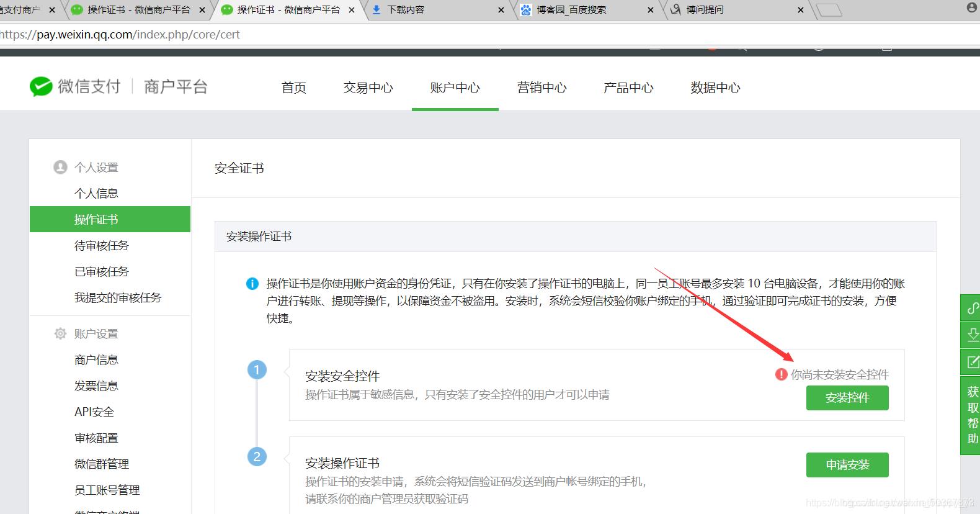Open 个人信息 in the left sidebar
Screen dimensions: 980x514
point(96,194)
